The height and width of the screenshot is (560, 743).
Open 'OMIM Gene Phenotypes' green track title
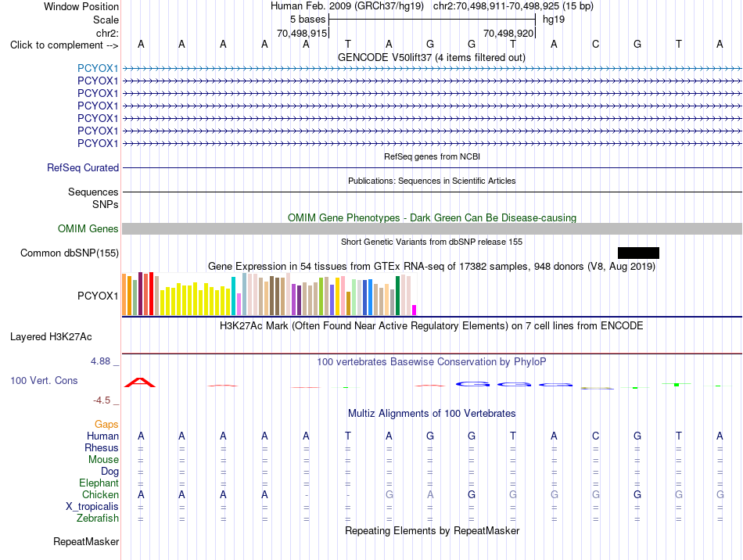(432, 217)
